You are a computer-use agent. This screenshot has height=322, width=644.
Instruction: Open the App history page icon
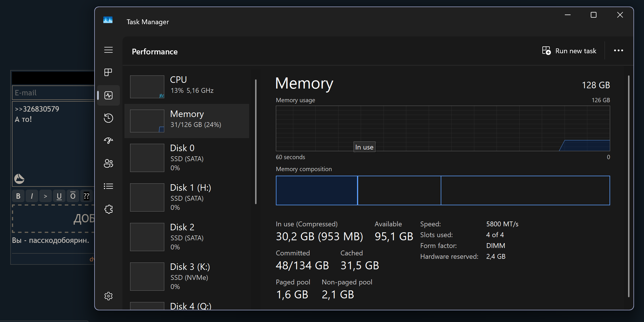tap(108, 118)
